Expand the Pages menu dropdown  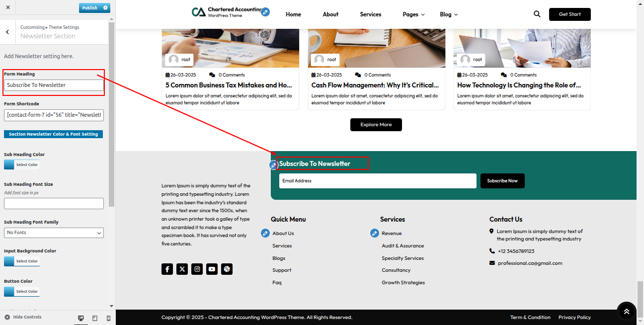coord(413,14)
